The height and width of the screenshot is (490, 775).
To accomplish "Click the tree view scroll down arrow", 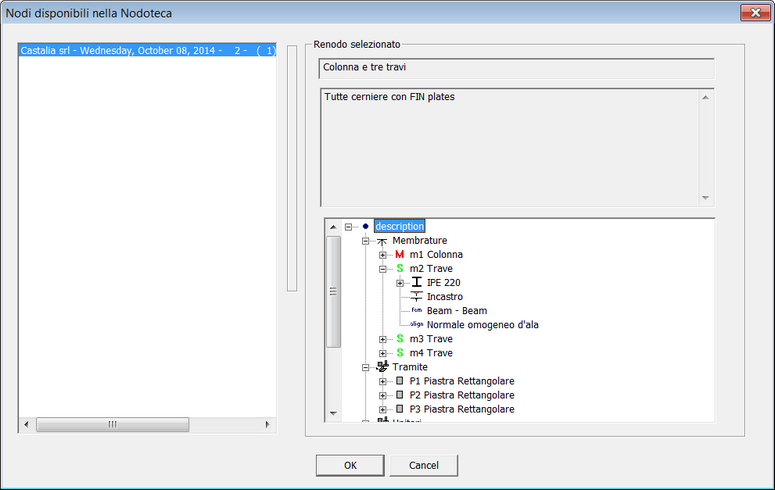I will point(333,413).
